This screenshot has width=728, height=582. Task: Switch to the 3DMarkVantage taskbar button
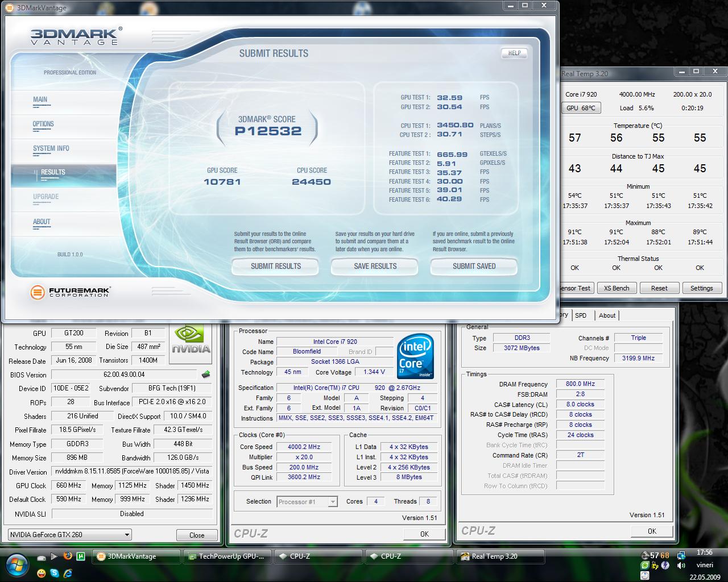(x=136, y=556)
